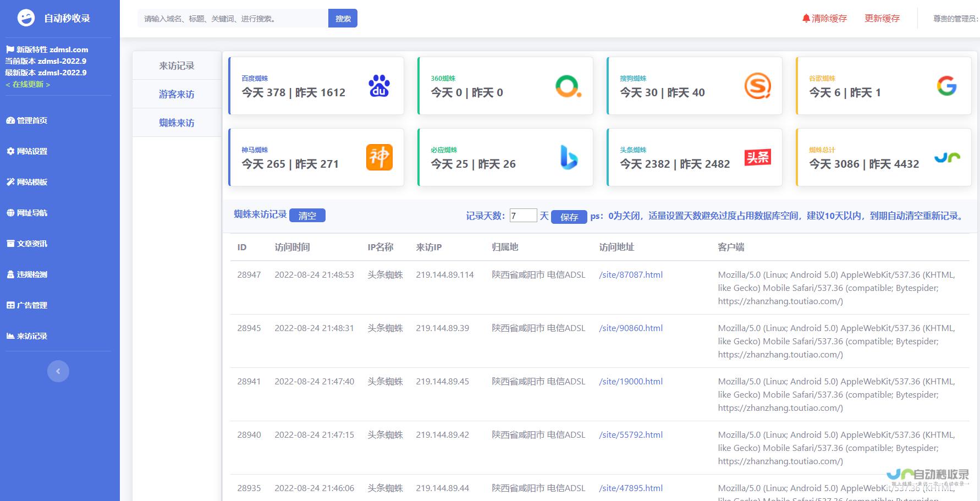The height and width of the screenshot is (501, 980).
Task: Click the 清空 button for spider records
Action: pyautogui.click(x=307, y=216)
